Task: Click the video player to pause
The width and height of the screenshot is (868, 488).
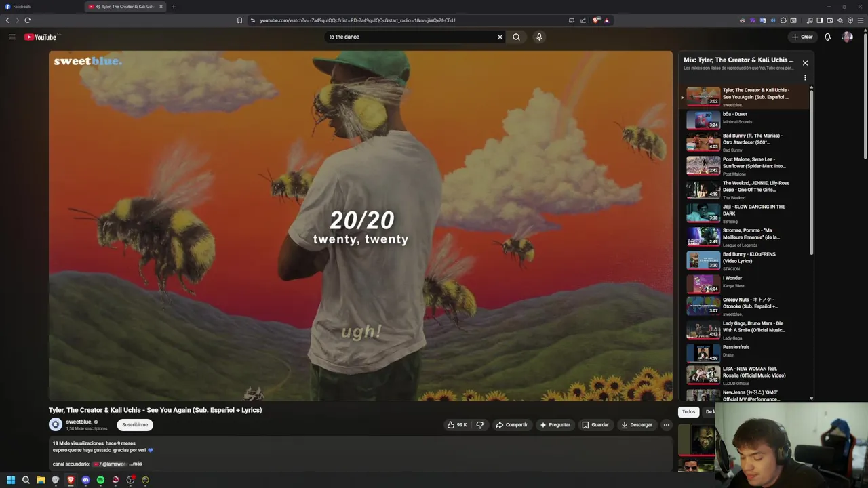Action: 360,226
